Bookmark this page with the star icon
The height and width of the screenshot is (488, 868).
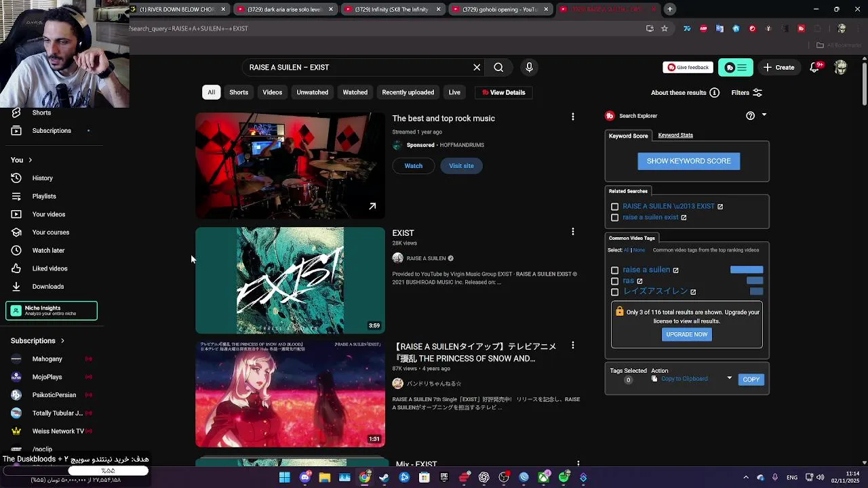pyautogui.click(x=665, y=28)
